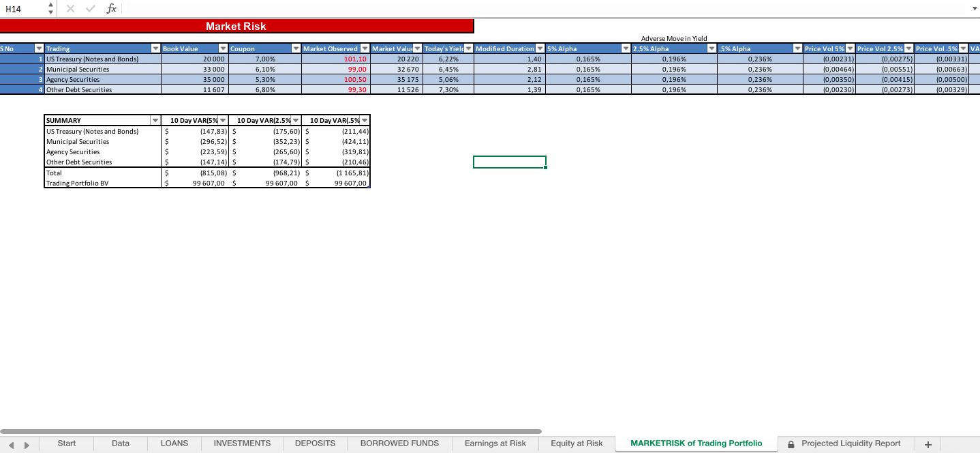Image resolution: width=980 pixels, height=453 pixels.
Task: Click the Name Box down stepper arrow
Action: pos(50,12)
